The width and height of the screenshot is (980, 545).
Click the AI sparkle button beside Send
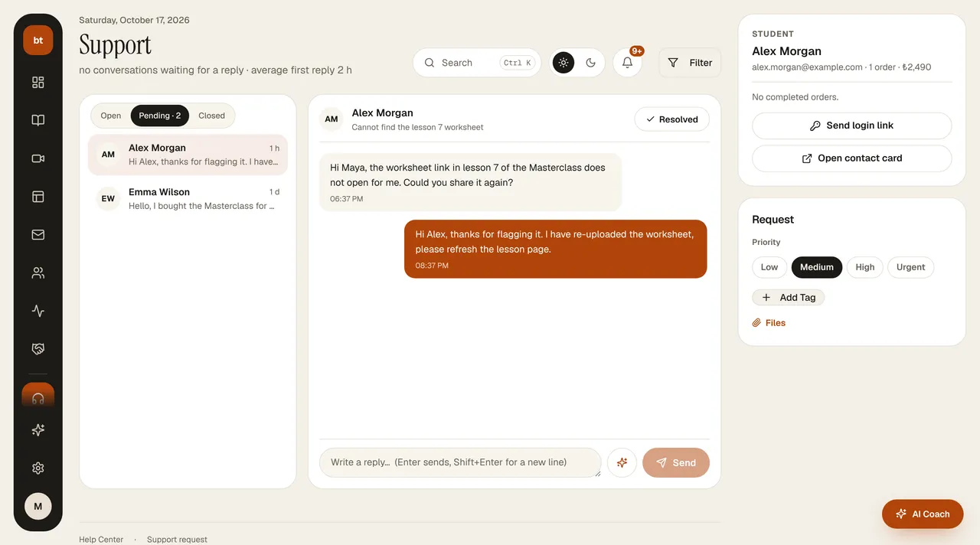[x=622, y=462]
